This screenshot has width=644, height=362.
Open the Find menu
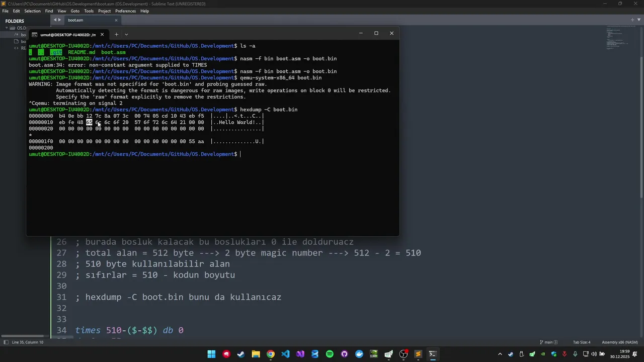49,11
